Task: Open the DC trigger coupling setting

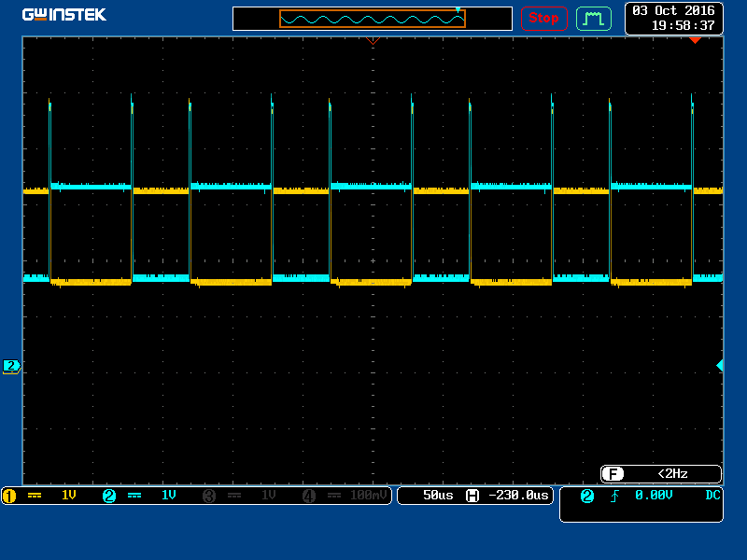Action: pyautogui.click(x=712, y=496)
